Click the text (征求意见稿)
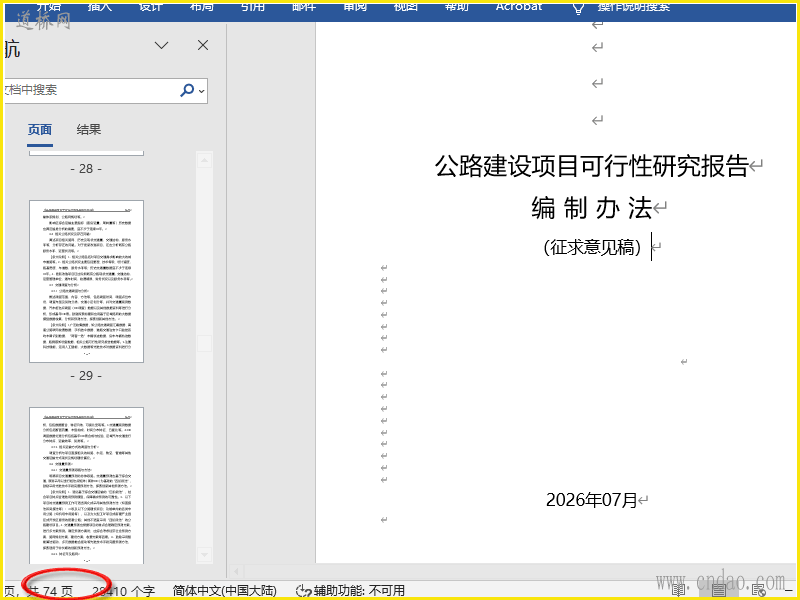This screenshot has height=600, width=800. [x=592, y=247]
